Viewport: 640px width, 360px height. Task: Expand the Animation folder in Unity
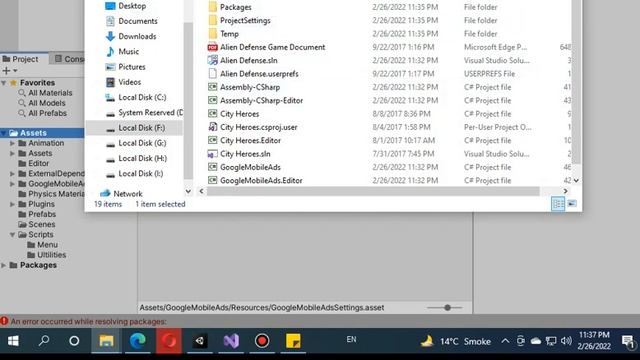coord(12,143)
